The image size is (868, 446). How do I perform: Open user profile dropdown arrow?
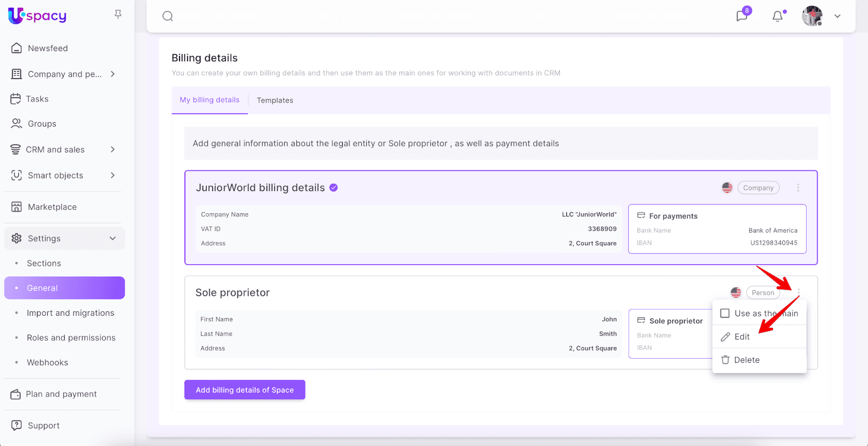pyautogui.click(x=838, y=16)
